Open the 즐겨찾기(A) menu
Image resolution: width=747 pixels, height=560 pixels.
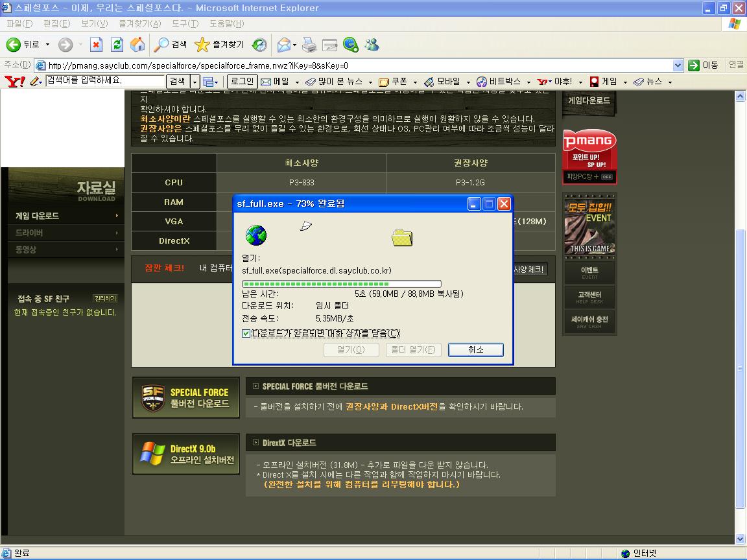coord(140,23)
